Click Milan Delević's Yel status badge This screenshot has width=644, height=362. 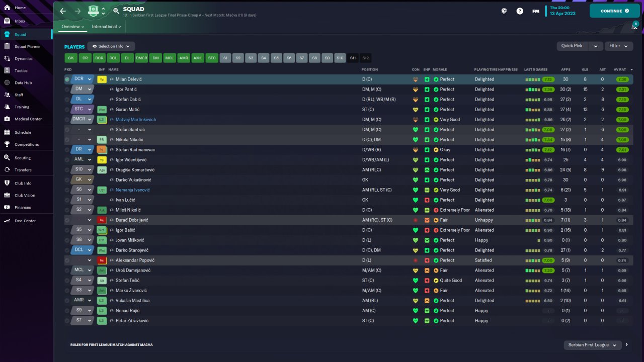102,79
